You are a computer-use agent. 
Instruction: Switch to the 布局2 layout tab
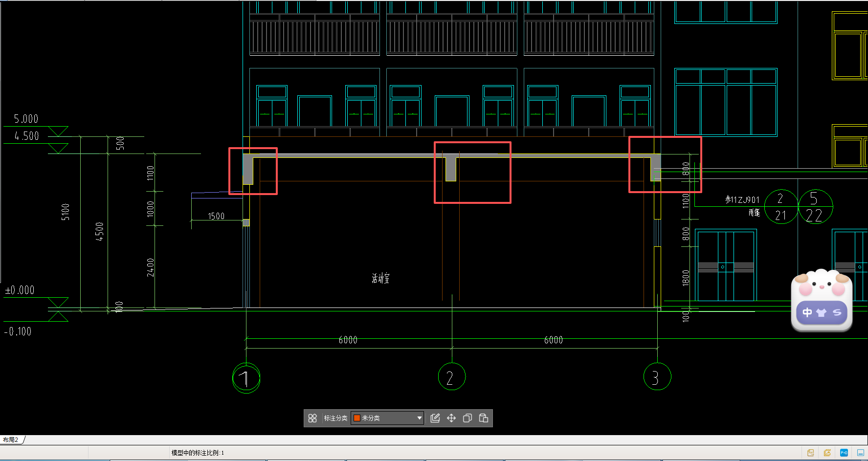[x=11, y=440]
